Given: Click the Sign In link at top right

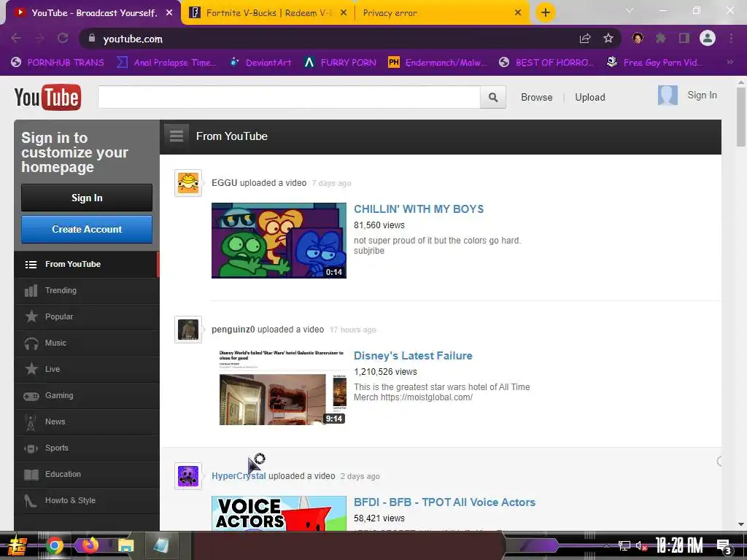Looking at the screenshot, I should pyautogui.click(x=702, y=96).
